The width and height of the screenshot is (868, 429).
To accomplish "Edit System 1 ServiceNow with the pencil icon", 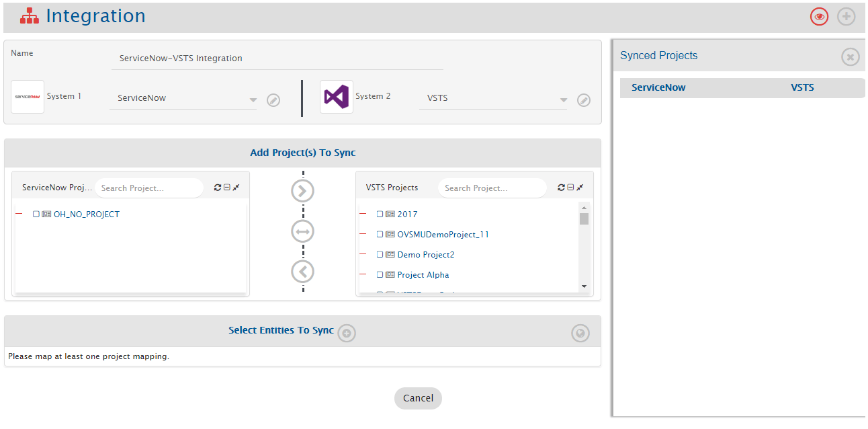I will [273, 100].
